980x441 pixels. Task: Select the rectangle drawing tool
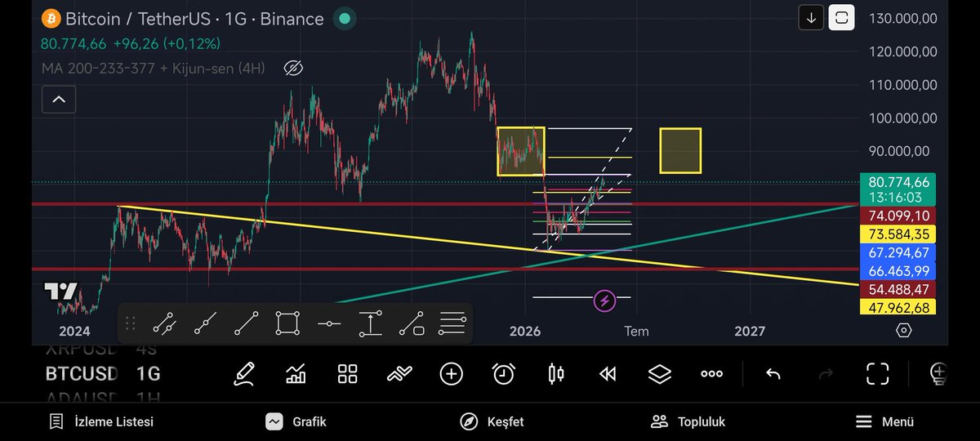click(x=287, y=324)
